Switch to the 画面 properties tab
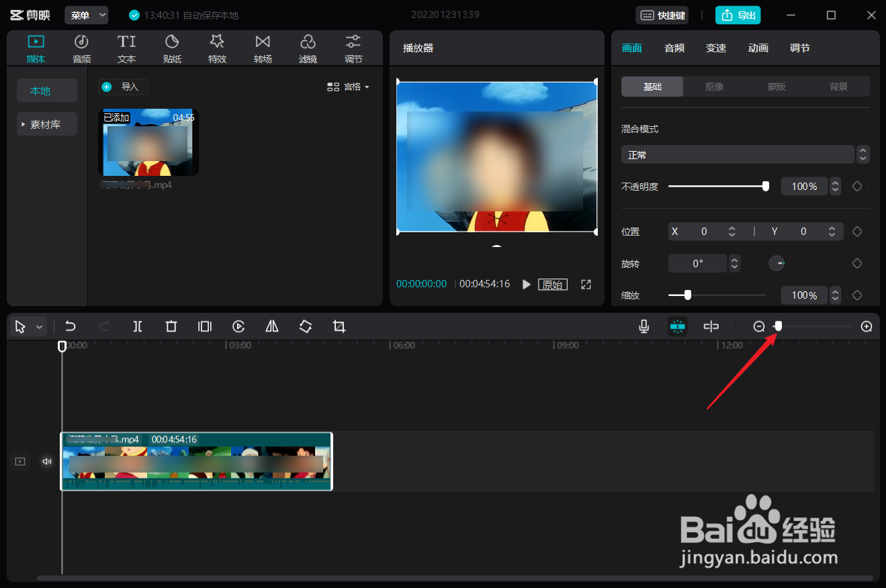 631,48
